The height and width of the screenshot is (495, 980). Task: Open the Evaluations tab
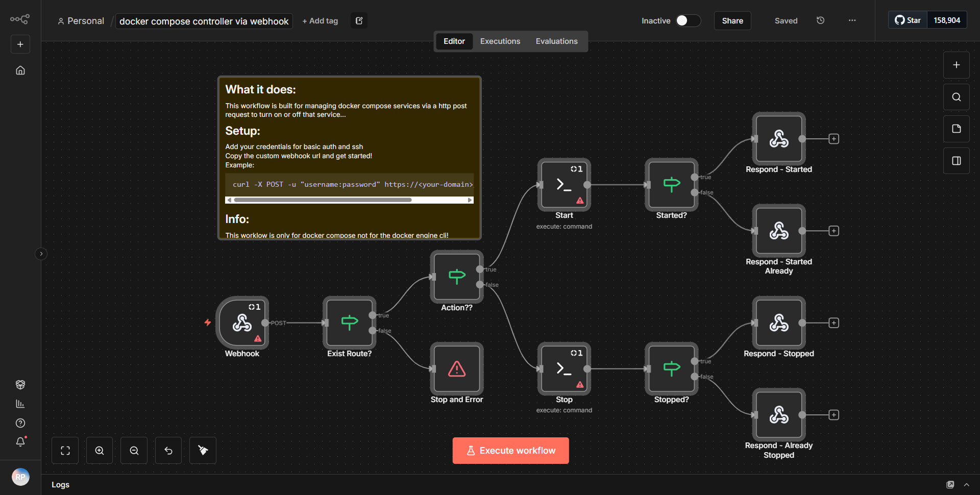point(556,41)
